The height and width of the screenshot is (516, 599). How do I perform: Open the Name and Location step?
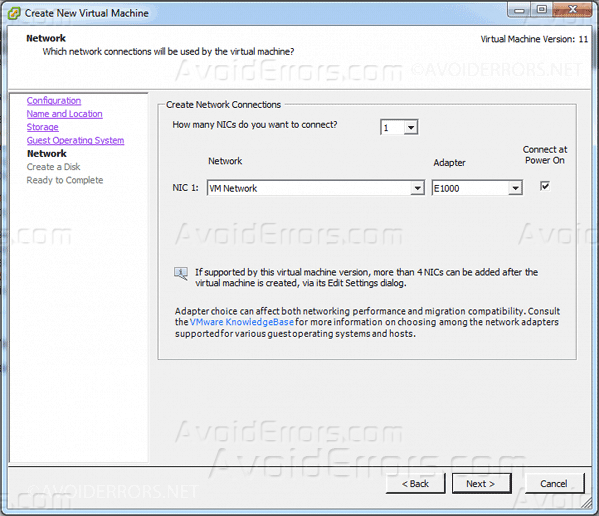[65, 114]
